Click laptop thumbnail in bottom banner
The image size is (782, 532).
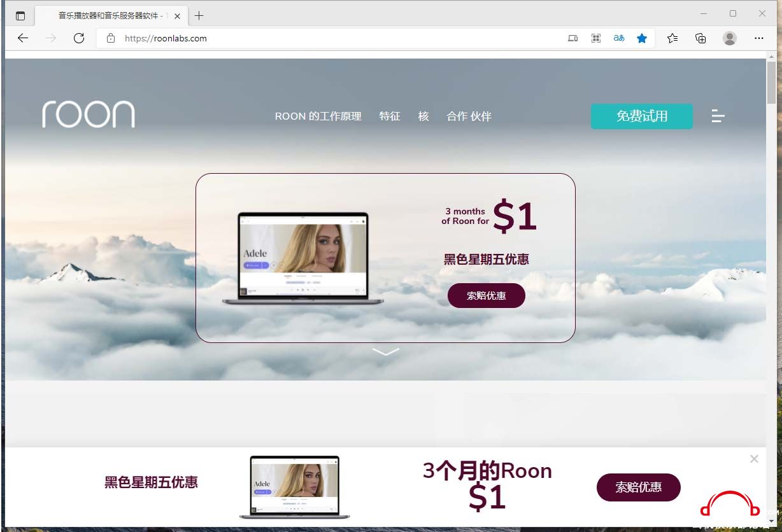pos(294,487)
